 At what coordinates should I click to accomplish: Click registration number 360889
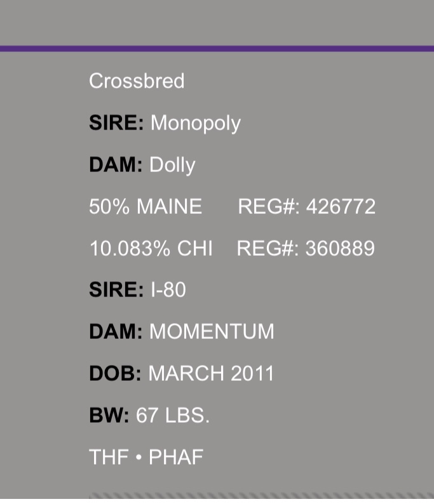pyautogui.click(x=340, y=248)
